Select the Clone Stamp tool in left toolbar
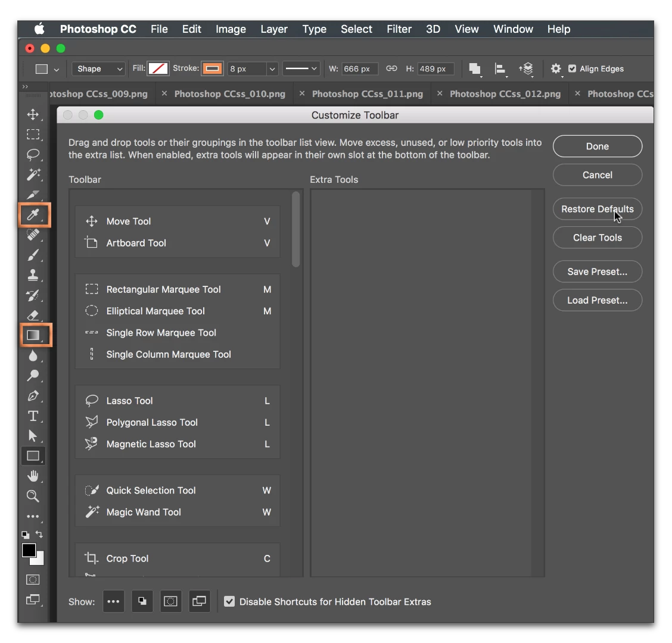Viewport: 672px width, 643px height. point(33,275)
